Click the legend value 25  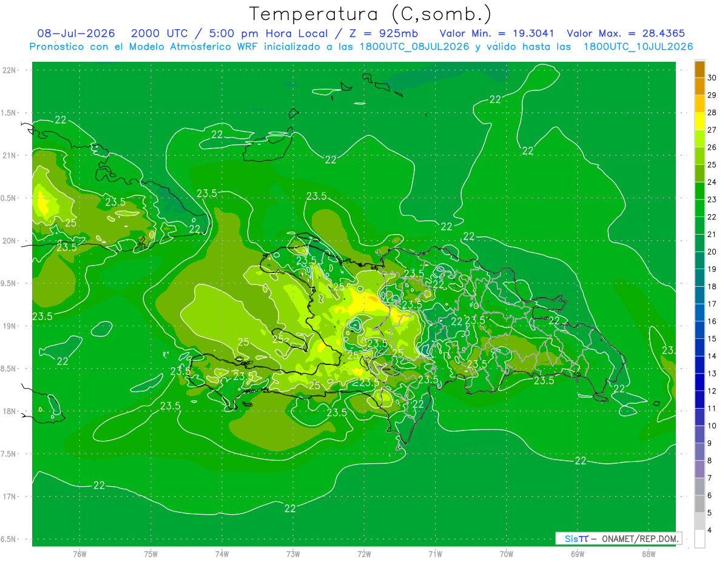(x=712, y=164)
